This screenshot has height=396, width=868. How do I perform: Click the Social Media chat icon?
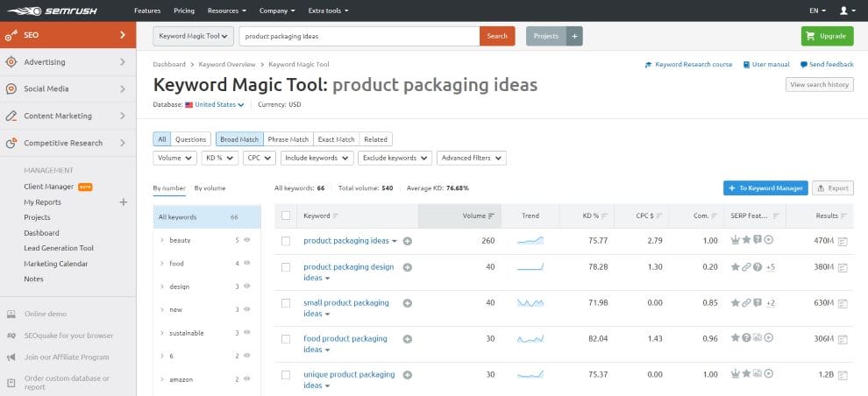[x=11, y=89]
